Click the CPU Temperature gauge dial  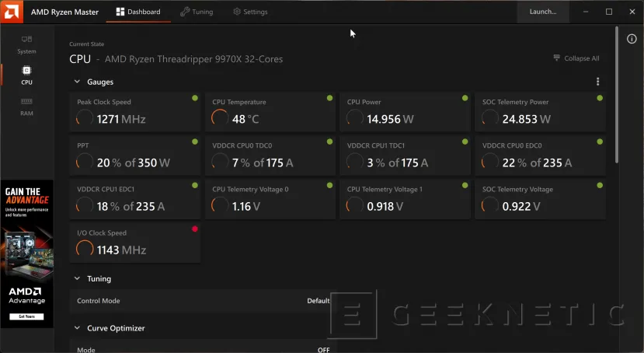click(x=220, y=118)
